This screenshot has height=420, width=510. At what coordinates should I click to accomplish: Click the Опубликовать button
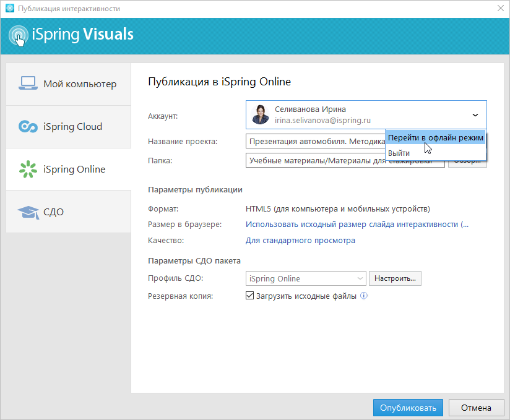pyautogui.click(x=408, y=408)
